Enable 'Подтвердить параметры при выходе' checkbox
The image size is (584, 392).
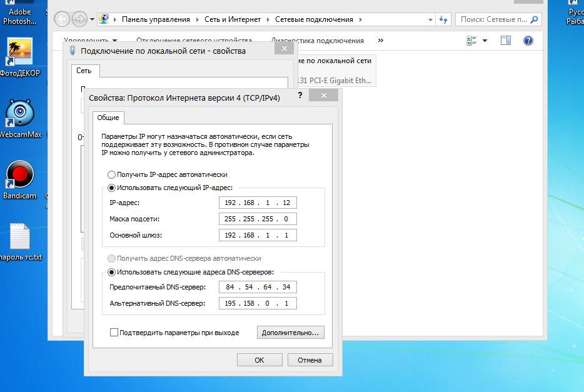[x=114, y=333]
